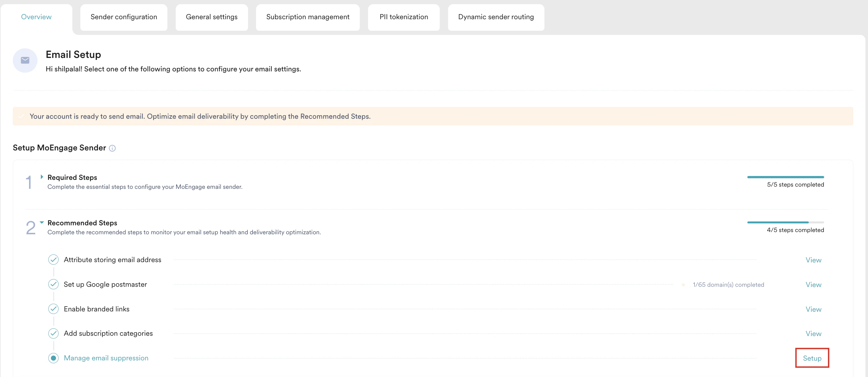Click the checkmark icon in the success banner
The width and height of the screenshot is (868, 377).
point(21,116)
